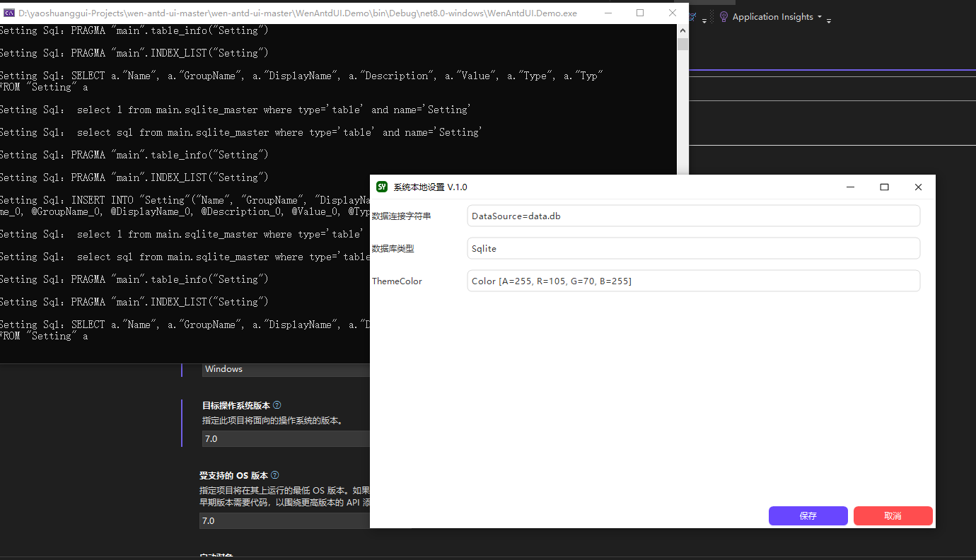Maximize the 系统本地设置 settings window
976x560 pixels.
pos(884,187)
